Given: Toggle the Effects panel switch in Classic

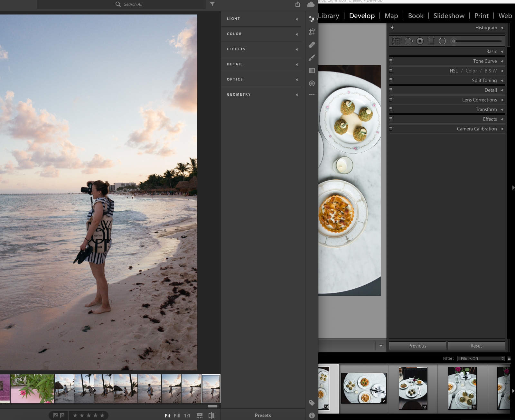Looking at the screenshot, I should [x=391, y=119].
